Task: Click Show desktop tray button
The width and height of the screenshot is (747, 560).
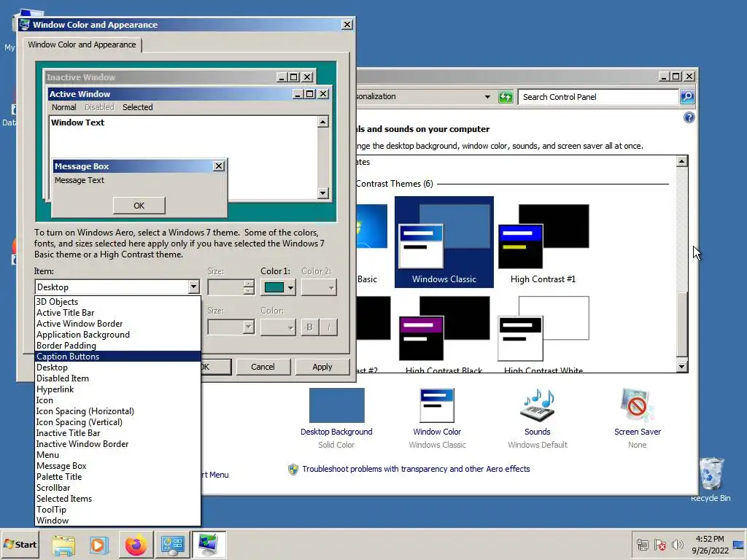Action: pyautogui.click(x=739, y=545)
